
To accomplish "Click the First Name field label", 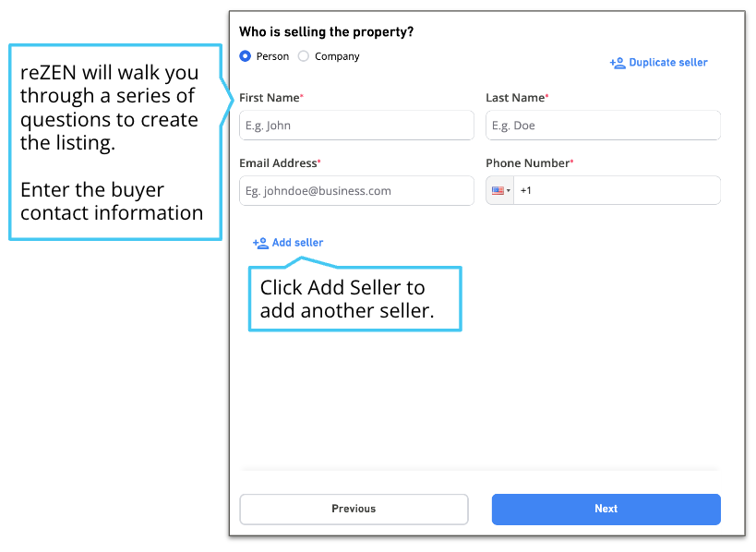I will tap(271, 98).
